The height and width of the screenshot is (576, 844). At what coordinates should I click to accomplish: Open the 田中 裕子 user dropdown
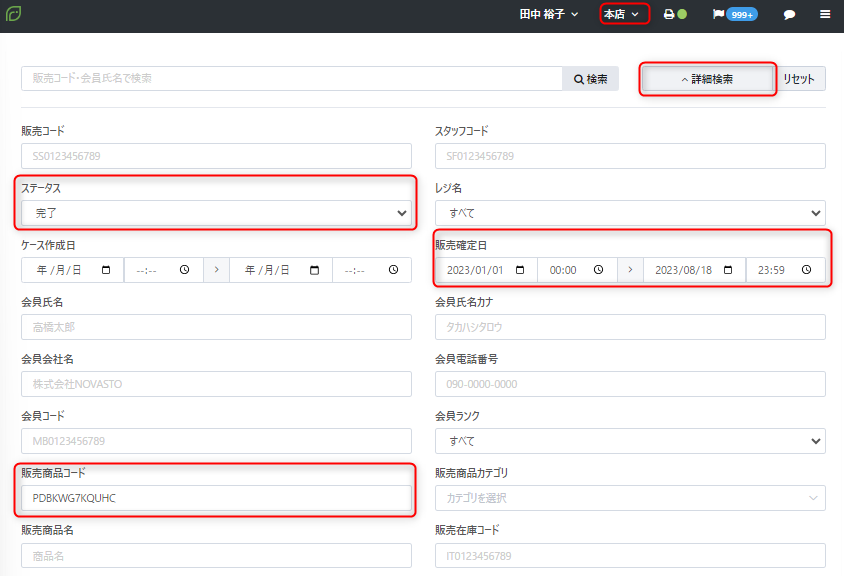[548, 14]
